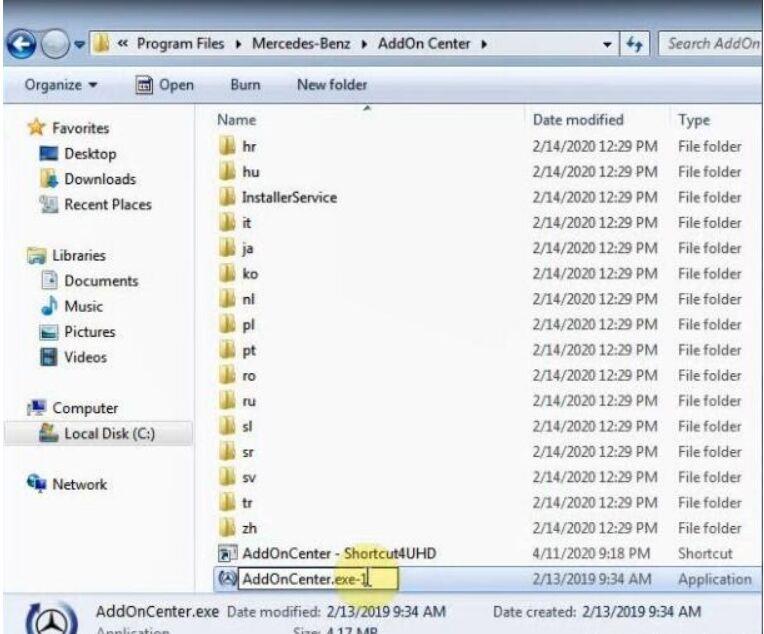Select the tr folder icon
This screenshot has width=764, height=634.
(227, 502)
